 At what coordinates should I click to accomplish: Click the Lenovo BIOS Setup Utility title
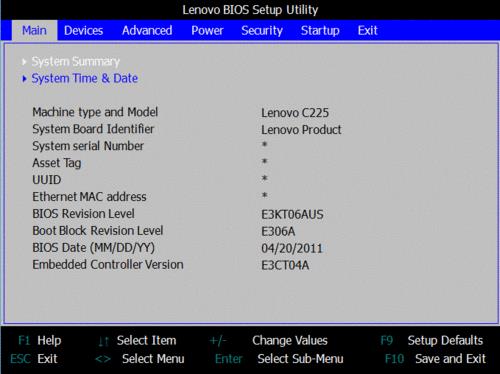(x=250, y=10)
